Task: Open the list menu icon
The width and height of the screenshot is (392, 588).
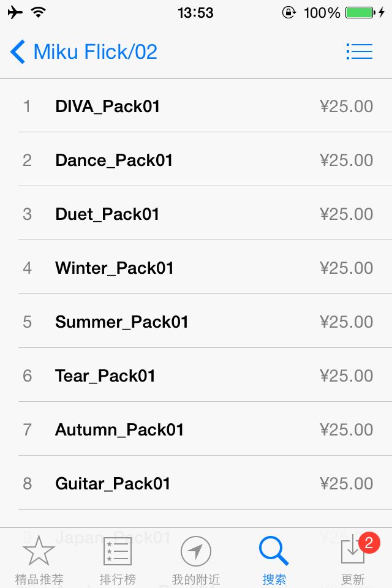Action: [x=360, y=51]
